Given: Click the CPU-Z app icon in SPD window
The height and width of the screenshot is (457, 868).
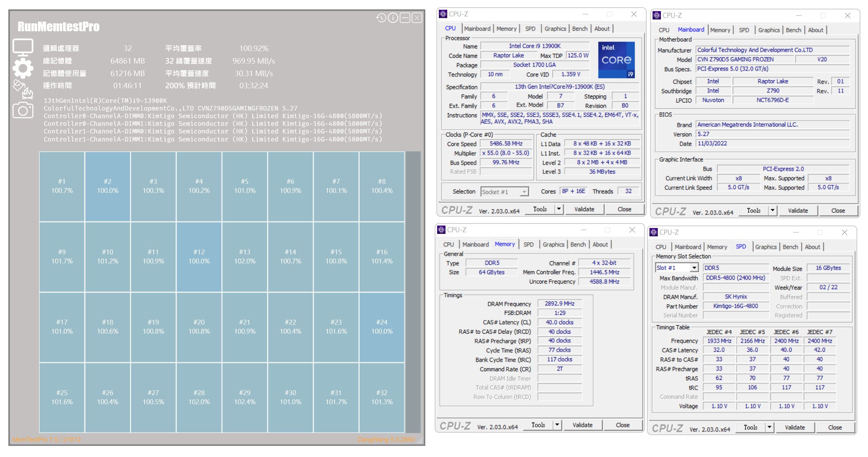Looking at the screenshot, I should [x=653, y=232].
